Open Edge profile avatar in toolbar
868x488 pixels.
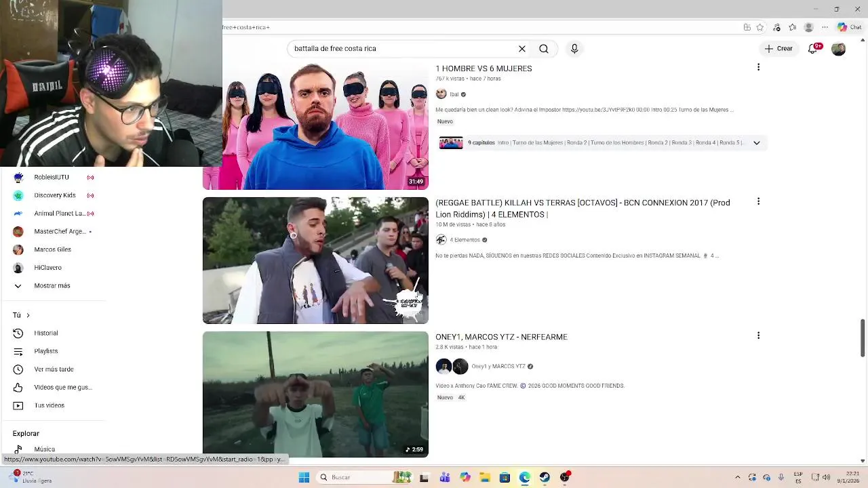808,27
